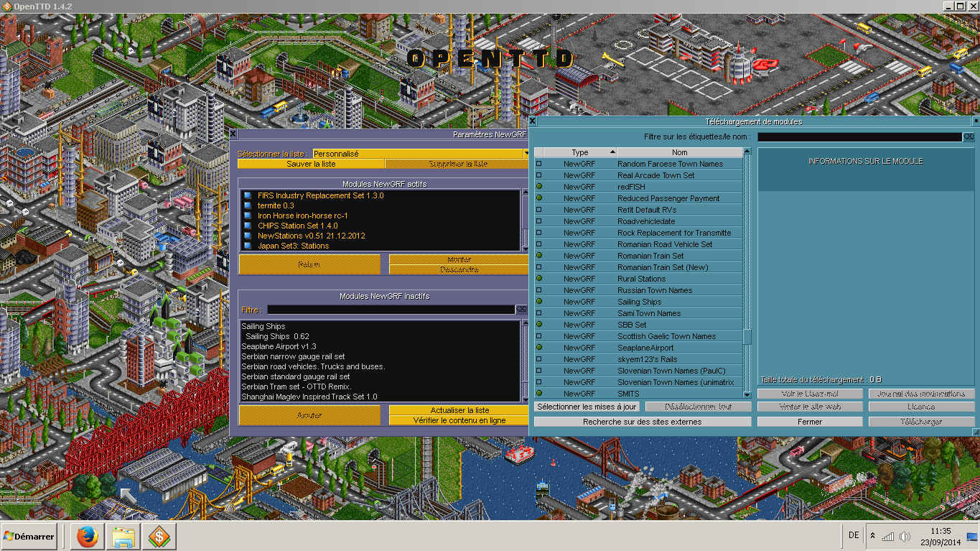Screen dimensions: 980x551
Task: Click Sélectionner les mises à jour
Action: 587,407
